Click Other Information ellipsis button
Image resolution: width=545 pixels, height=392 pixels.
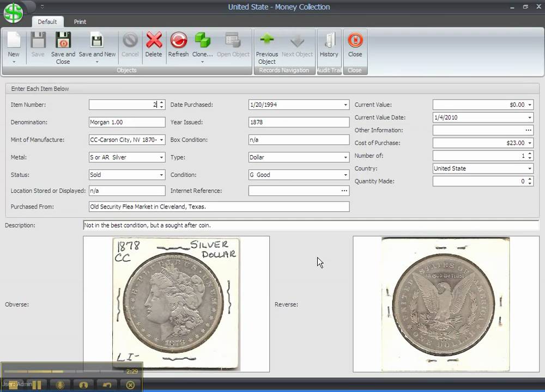pyautogui.click(x=528, y=130)
